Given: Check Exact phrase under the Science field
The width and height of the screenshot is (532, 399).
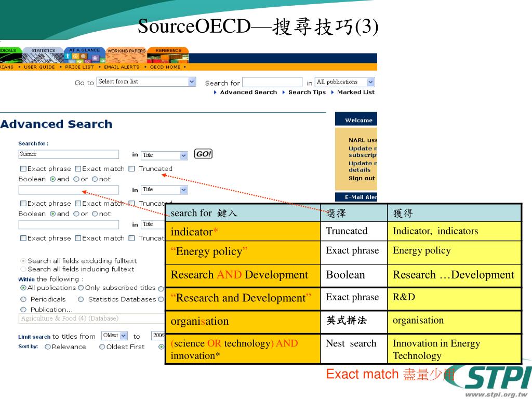Looking at the screenshot, I should click(23, 169).
